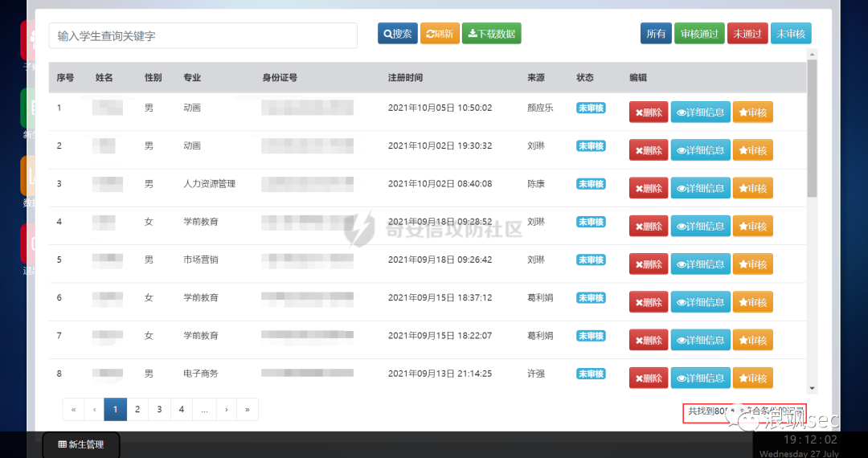Delete row 8 电子商务 record

[649, 378]
